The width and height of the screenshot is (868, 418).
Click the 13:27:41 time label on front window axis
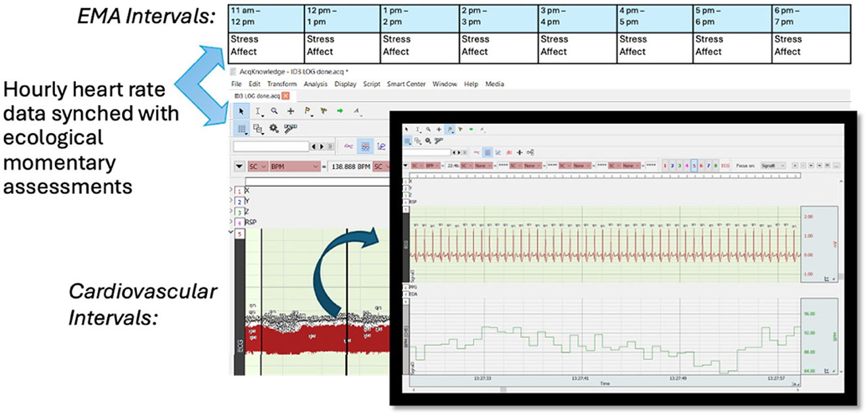pos(580,378)
